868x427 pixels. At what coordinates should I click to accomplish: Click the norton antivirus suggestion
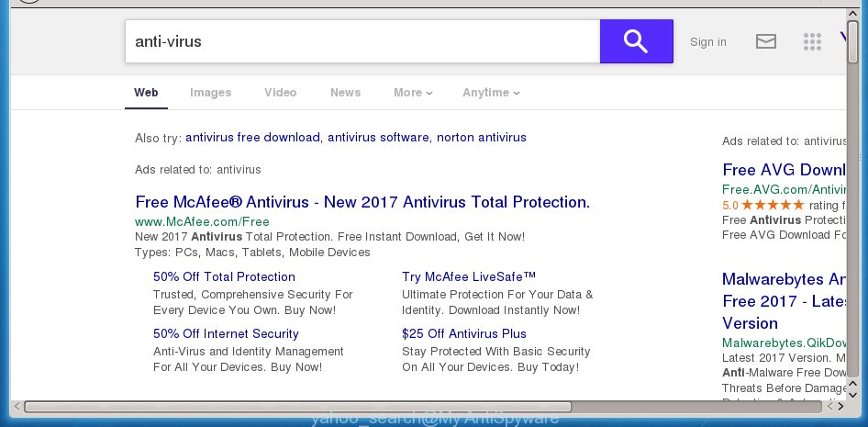(482, 137)
